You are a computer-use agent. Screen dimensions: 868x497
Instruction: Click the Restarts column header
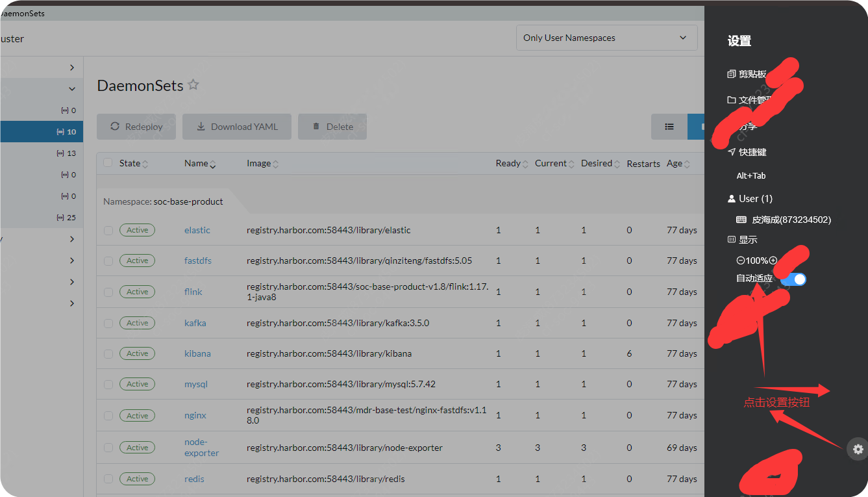(x=643, y=164)
